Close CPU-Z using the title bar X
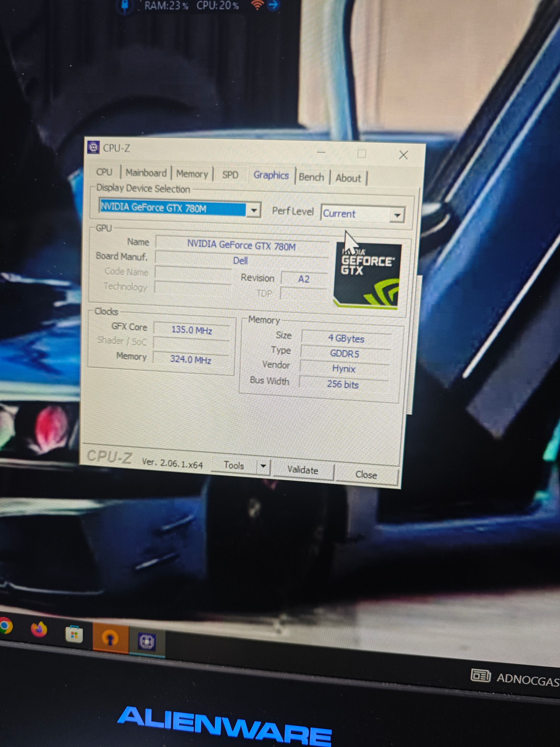This screenshot has height=747, width=560. click(403, 155)
